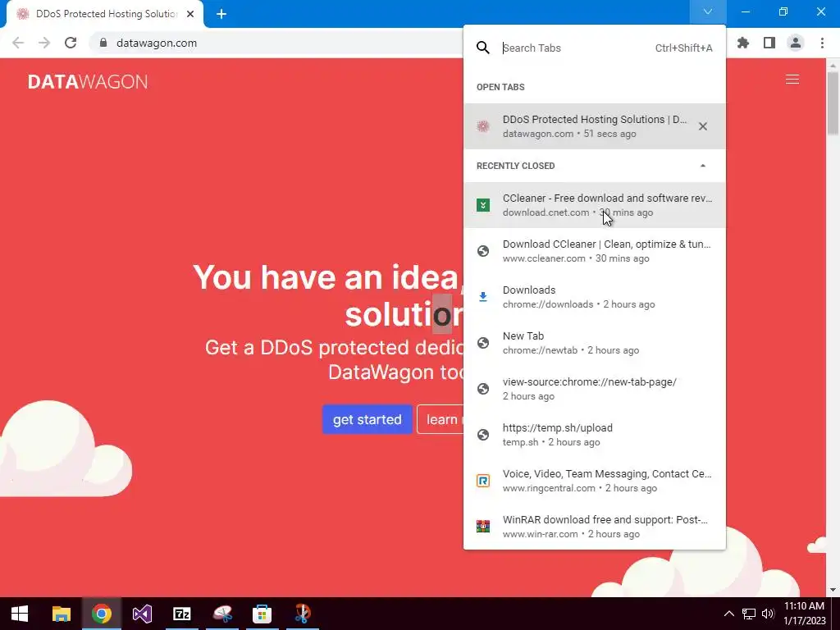Reopen the WinRAR download entry

click(x=594, y=527)
